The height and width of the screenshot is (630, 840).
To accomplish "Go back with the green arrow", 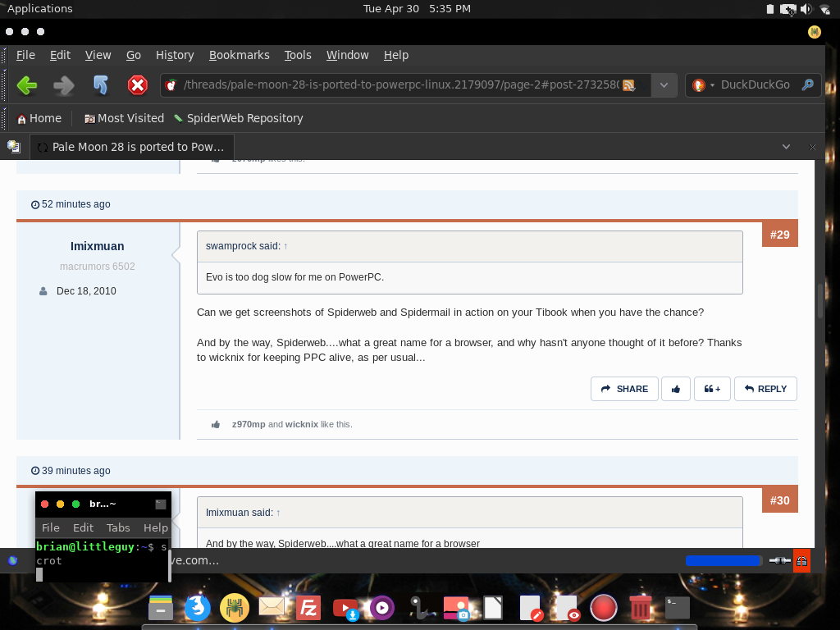I will [x=27, y=85].
